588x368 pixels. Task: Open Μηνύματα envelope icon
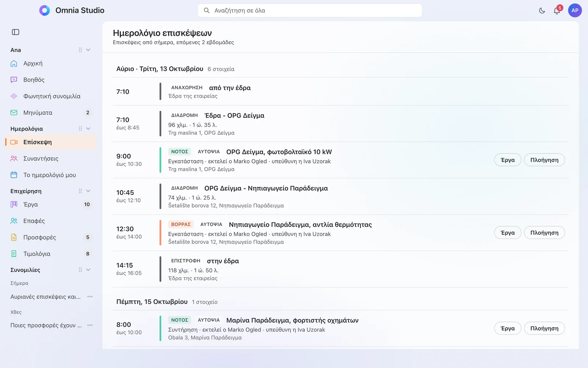click(x=14, y=113)
